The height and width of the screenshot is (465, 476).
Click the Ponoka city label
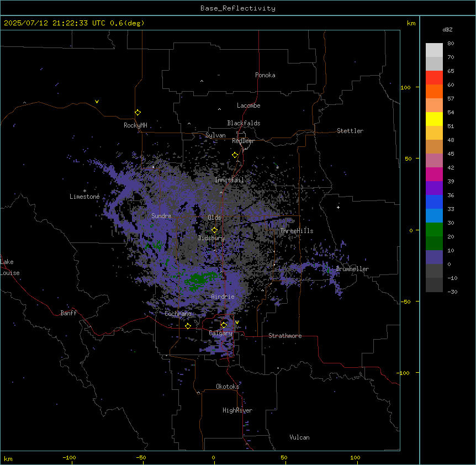point(265,75)
